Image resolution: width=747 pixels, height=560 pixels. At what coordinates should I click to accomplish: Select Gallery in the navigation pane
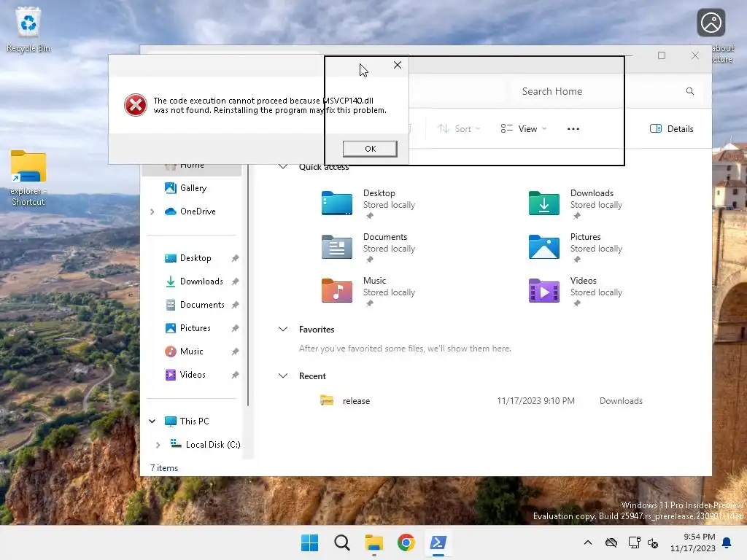(193, 188)
